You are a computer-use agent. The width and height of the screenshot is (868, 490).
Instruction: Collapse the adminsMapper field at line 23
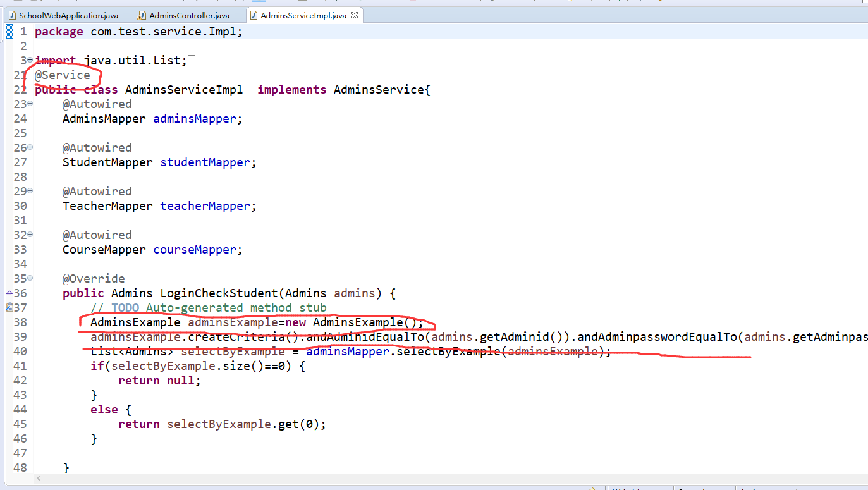(30, 104)
